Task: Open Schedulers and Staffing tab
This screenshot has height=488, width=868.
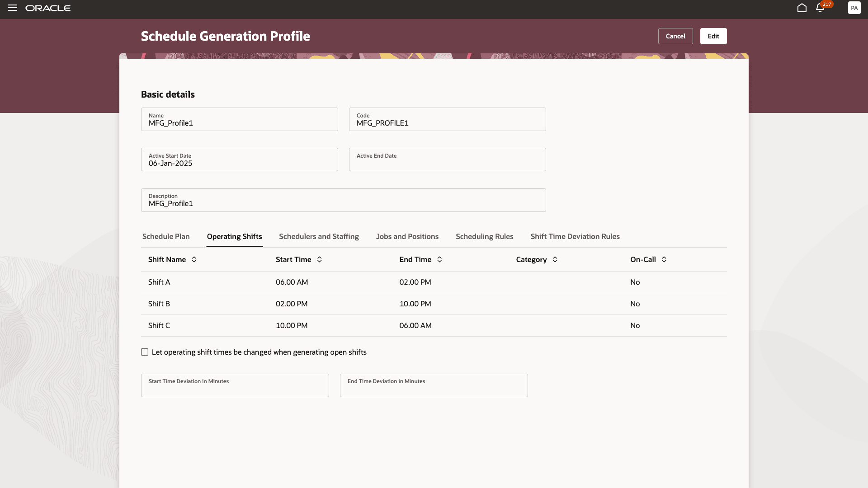Action: [319, 236]
